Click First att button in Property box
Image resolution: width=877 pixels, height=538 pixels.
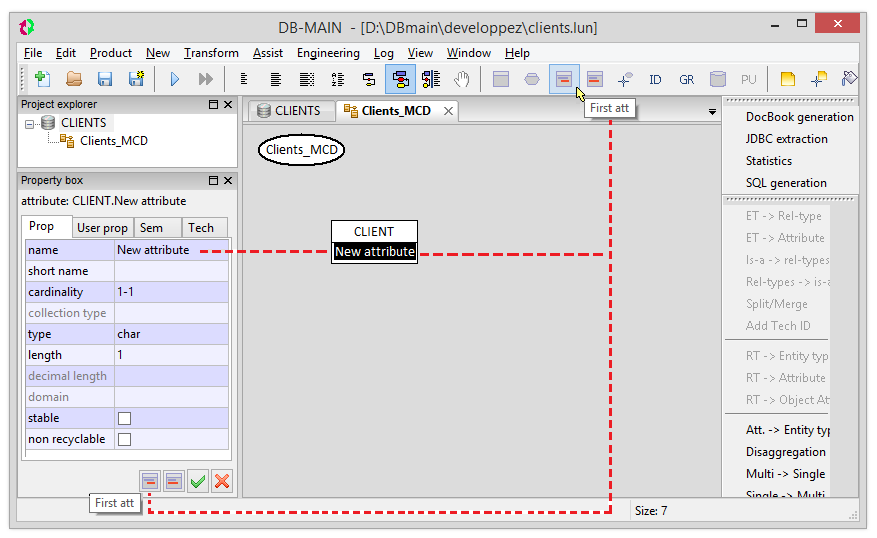point(150,481)
